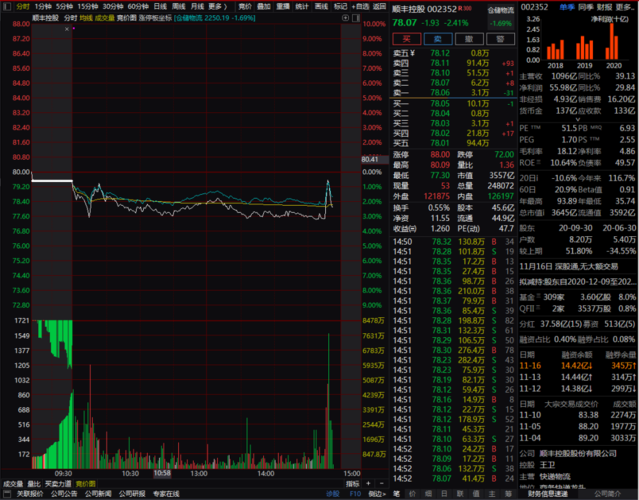This screenshot has height=500, width=639.
Task: Open the 统计 statistics tool
Action: (302, 5)
